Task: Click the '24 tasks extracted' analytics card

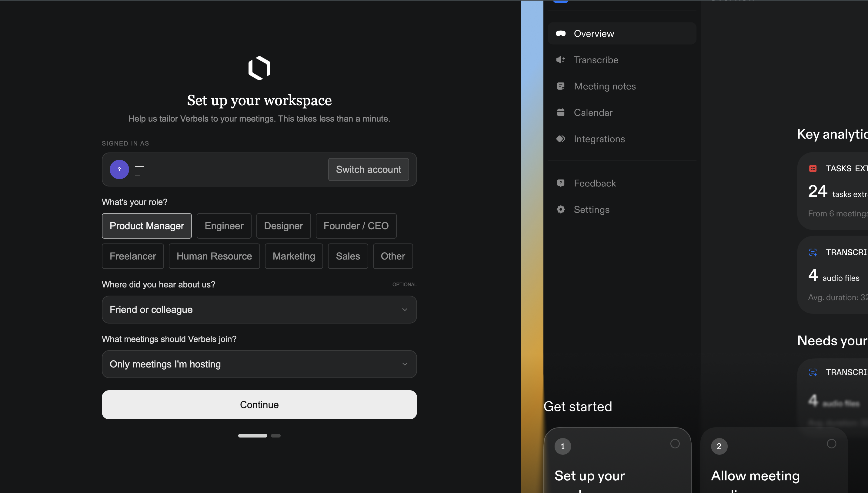Action: pyautogui.click(x=833, y=191)
